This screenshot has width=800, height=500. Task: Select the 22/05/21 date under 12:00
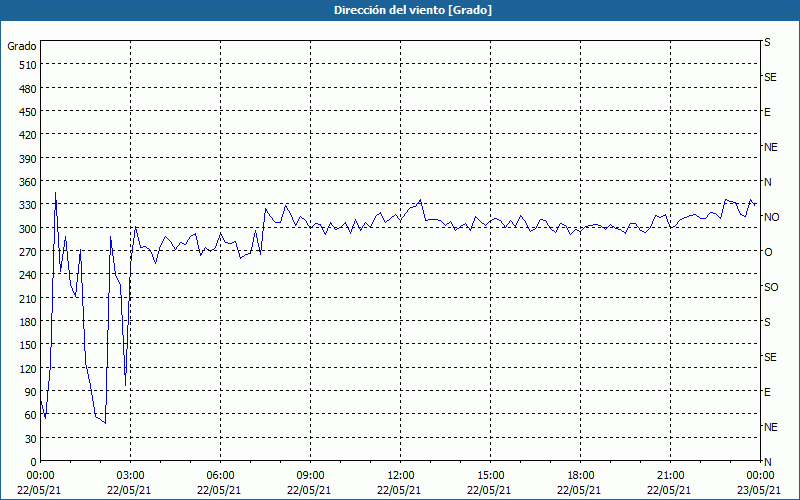click(399, 490)
